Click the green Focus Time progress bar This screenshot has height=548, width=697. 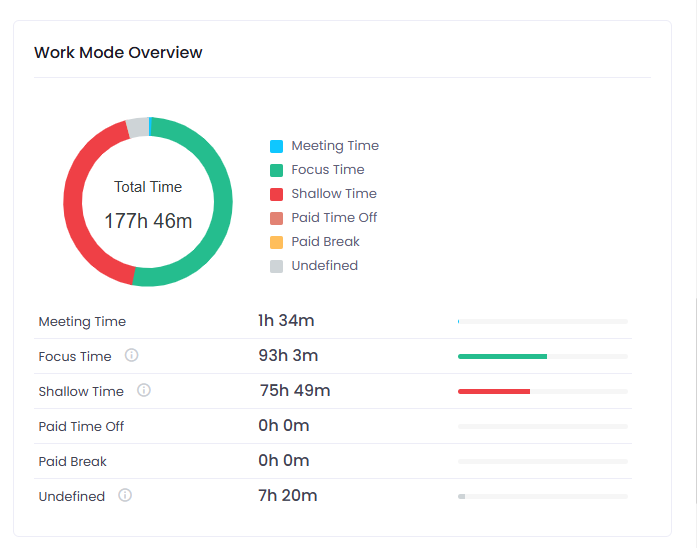[x=502, y=356]
